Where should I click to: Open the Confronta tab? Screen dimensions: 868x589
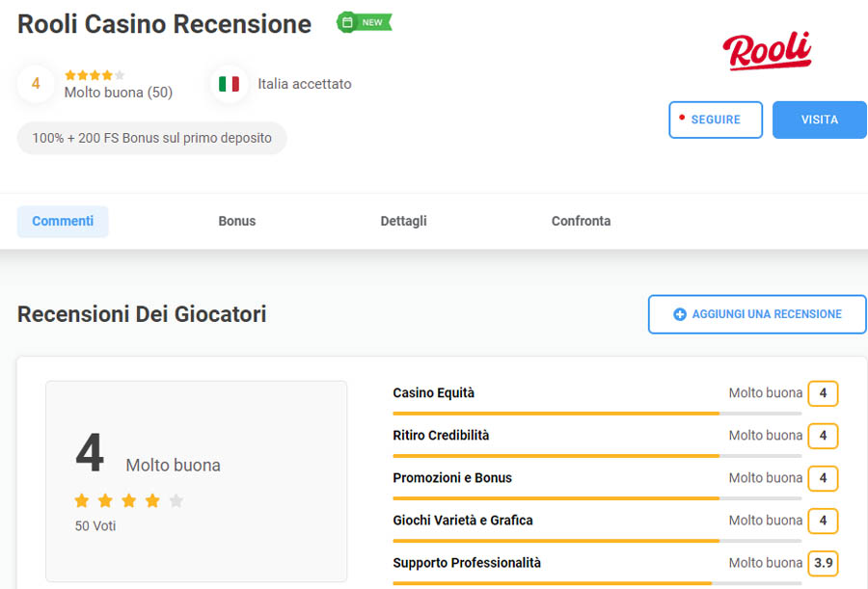[x=581, y=221]
